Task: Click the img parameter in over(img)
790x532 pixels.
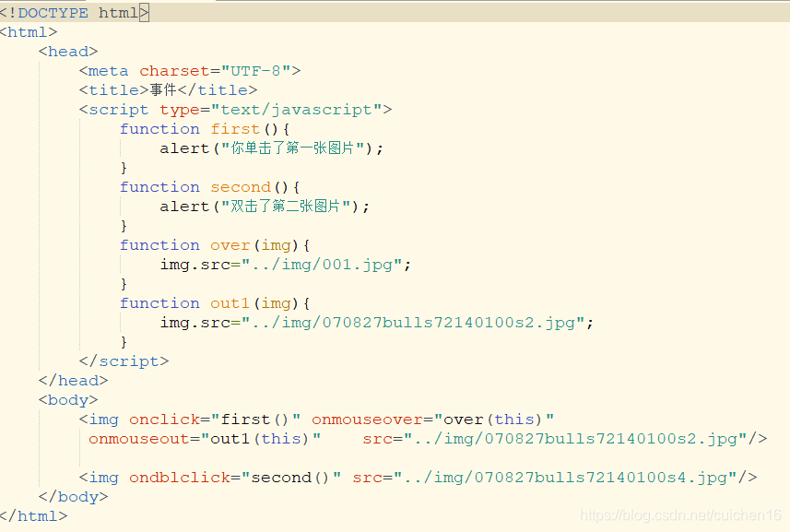Action: pos(277,246)
